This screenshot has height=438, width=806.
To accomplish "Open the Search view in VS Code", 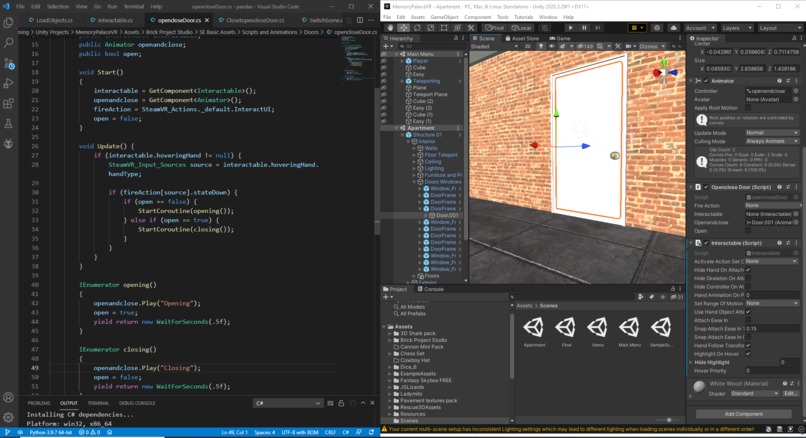I will click(x=9, y=43).
